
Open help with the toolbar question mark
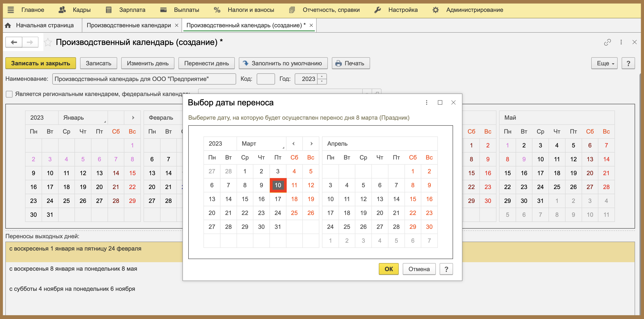pos(628,63)
